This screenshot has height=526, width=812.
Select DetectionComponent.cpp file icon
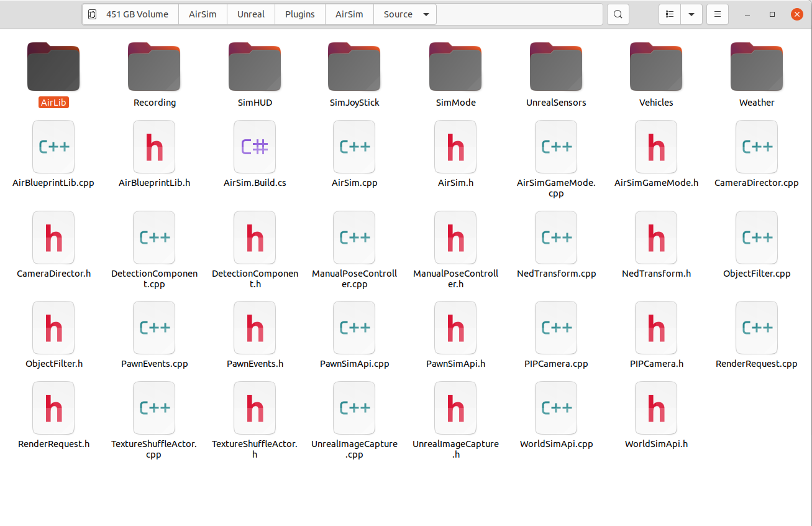[x=154, y=238]
